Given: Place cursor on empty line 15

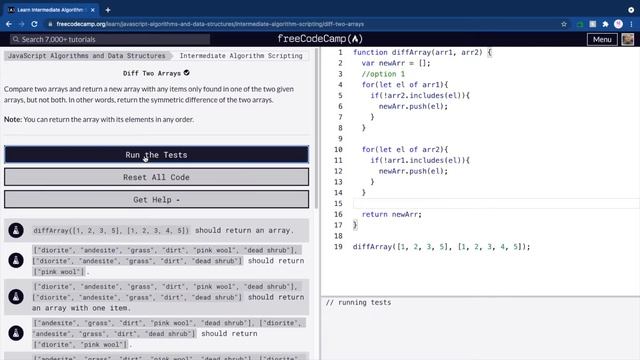Looking at the screenshot, I should pyautogui.click(x=496, y=203).
